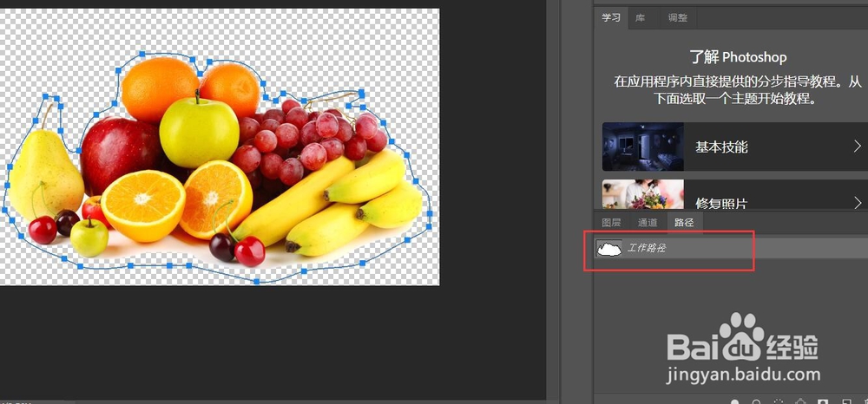
Task: Fill path with foreground color icon
Action: coord(734,401)
